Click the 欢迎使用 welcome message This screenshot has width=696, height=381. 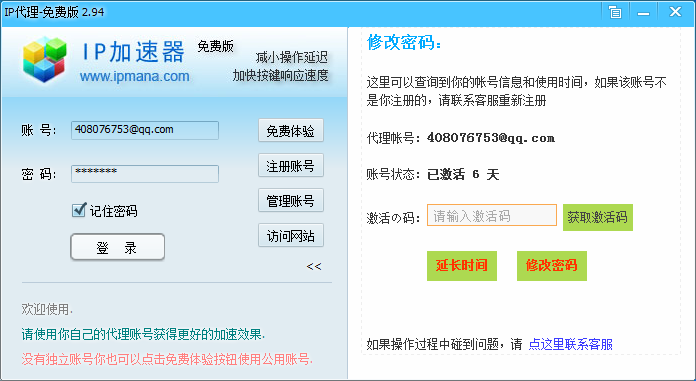click(x=47, y=309)
